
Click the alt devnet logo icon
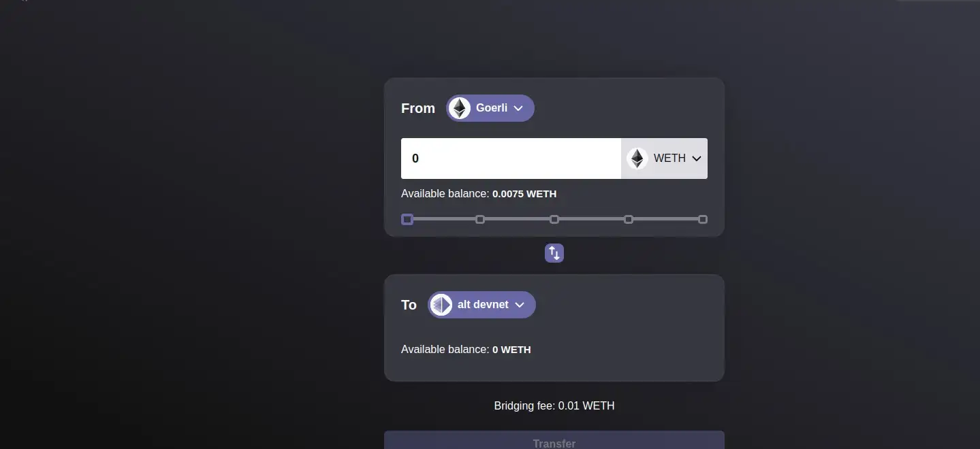tap(441, 305)
